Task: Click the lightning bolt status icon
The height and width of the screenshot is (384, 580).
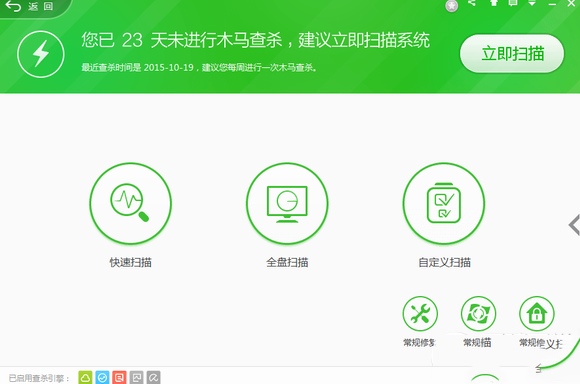Action: 41,54
